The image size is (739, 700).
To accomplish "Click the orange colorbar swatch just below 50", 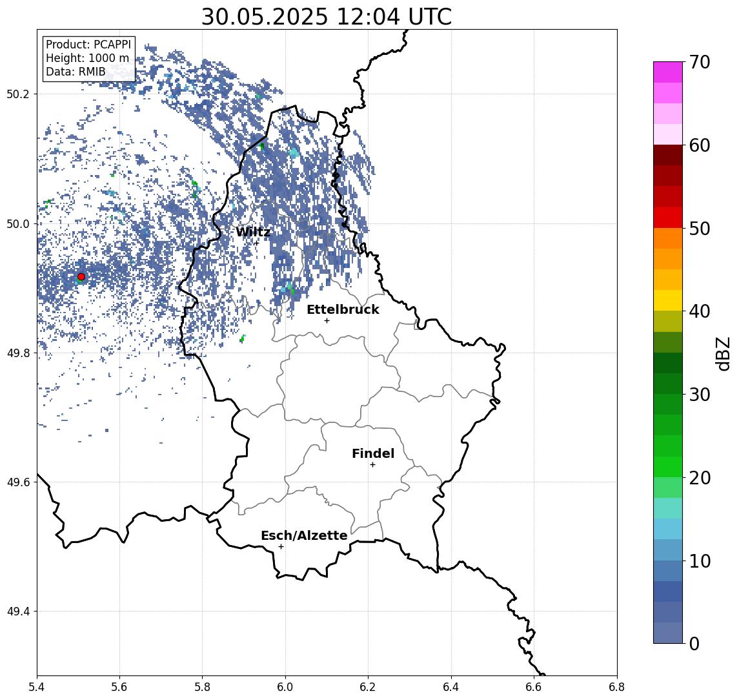I will tap(668, 239).
